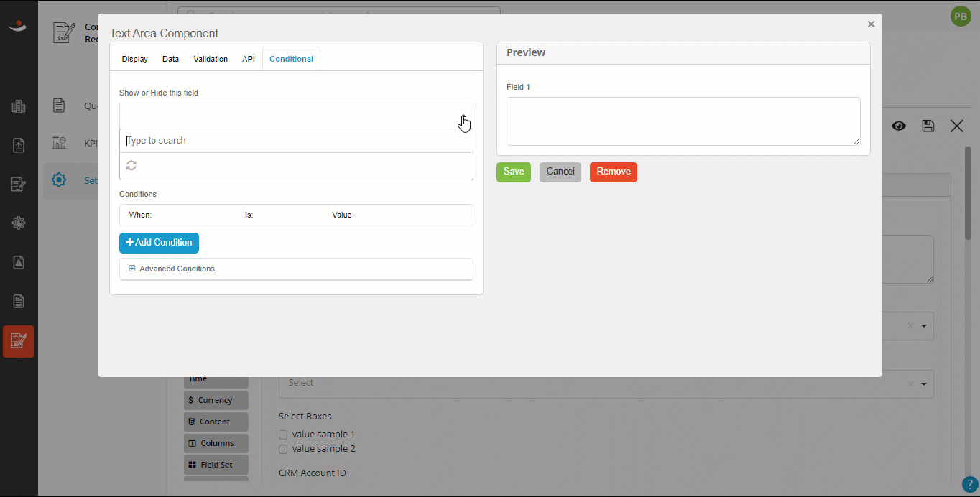
Task: Click the red Remove button
Action: click(x=614, y=172)
